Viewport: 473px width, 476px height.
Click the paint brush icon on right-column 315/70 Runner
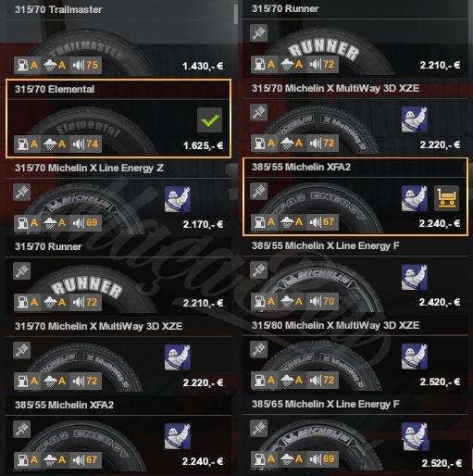pyautogui.click(x=259, y=32)
